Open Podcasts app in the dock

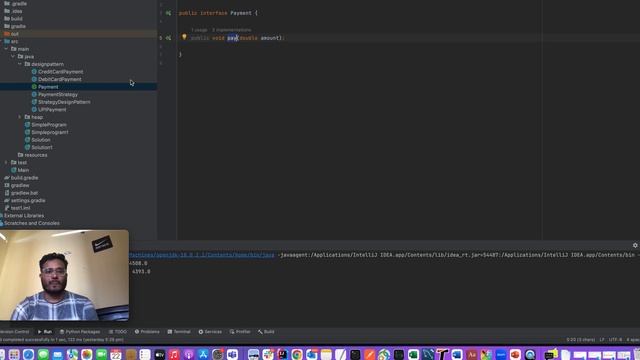coord(189,354)
